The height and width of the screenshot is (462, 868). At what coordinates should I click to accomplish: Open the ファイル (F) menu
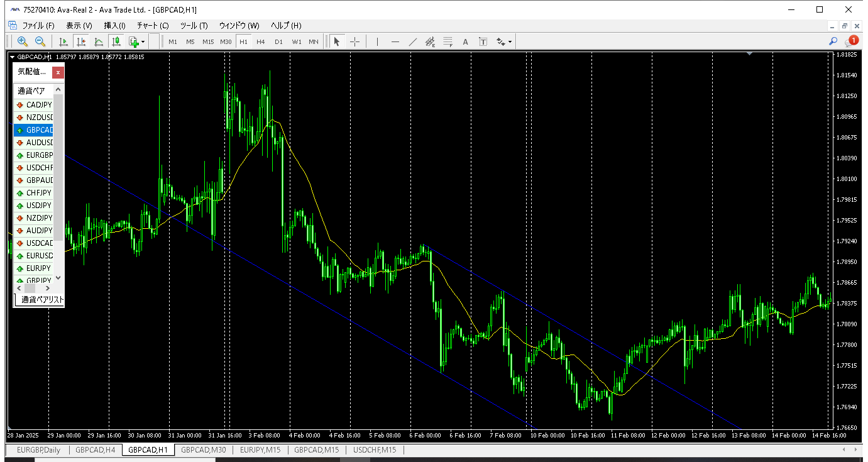(38, 26)
